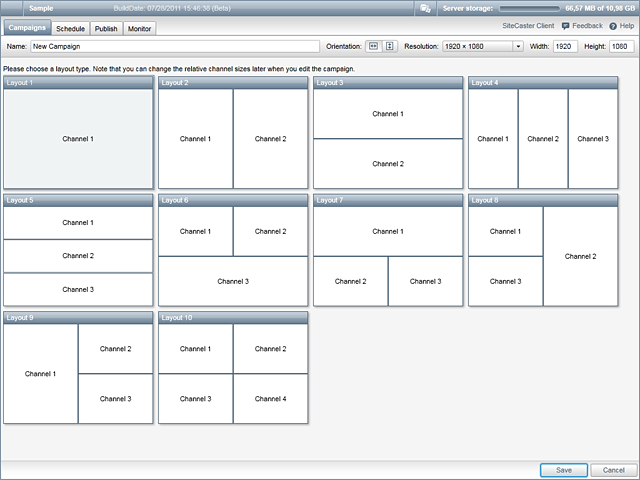Click the Help question mark icon
The height and width of the screenshot is (480, 640).
point(612,25)
